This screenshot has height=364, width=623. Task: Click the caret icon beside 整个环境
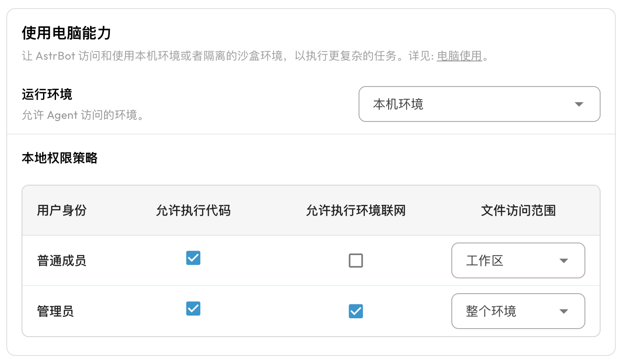tap(564, 311)
